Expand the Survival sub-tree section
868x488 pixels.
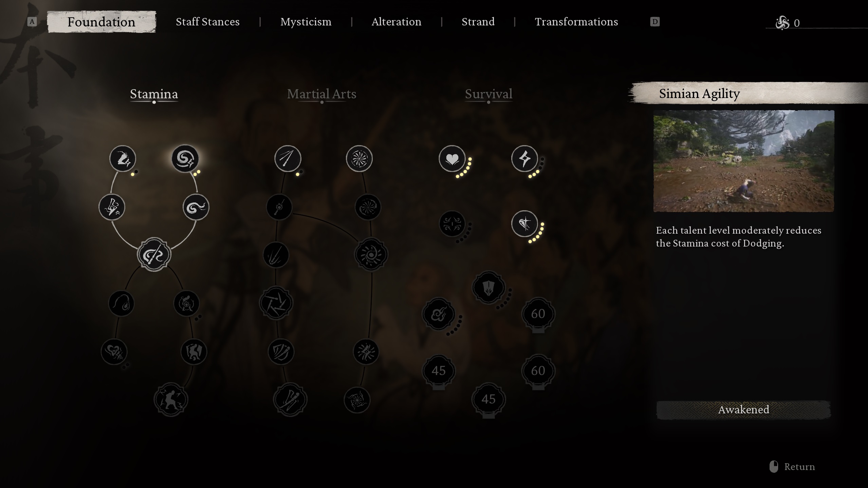[x=488, y=94]
